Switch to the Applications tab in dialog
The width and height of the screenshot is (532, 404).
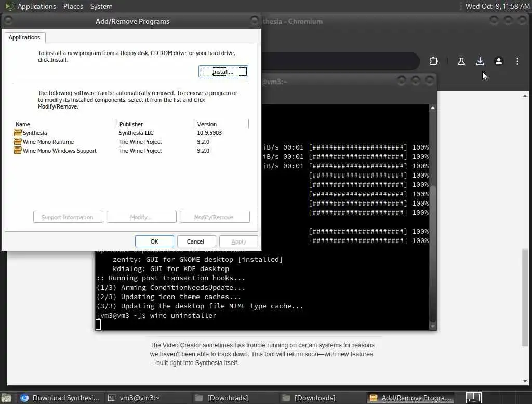click(x=24, y=37)
